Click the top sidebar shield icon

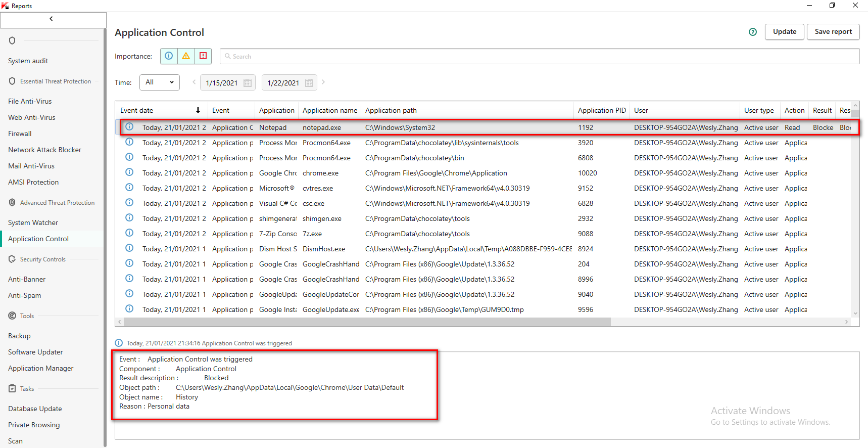pos(12,40)
